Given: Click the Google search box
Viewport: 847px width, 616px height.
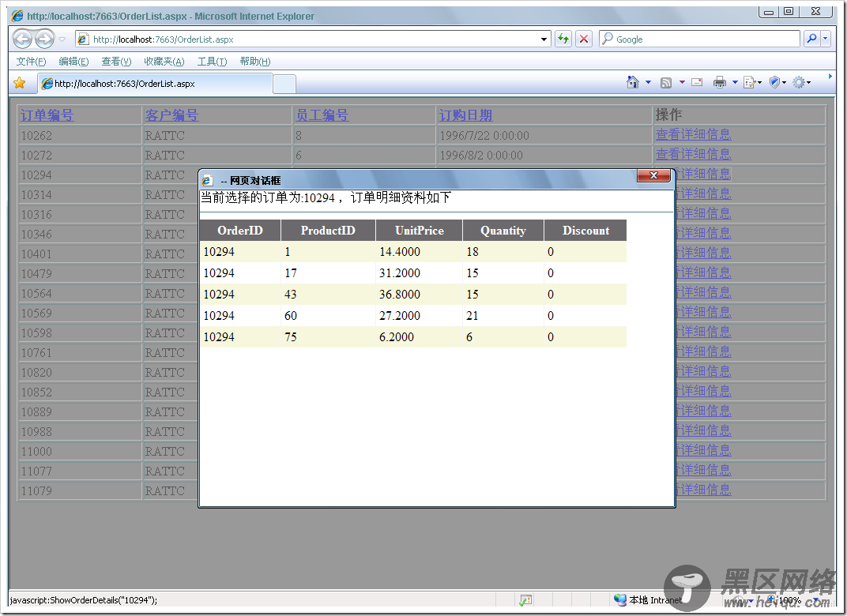Looking at the screenshot, I should pos(699,39).
